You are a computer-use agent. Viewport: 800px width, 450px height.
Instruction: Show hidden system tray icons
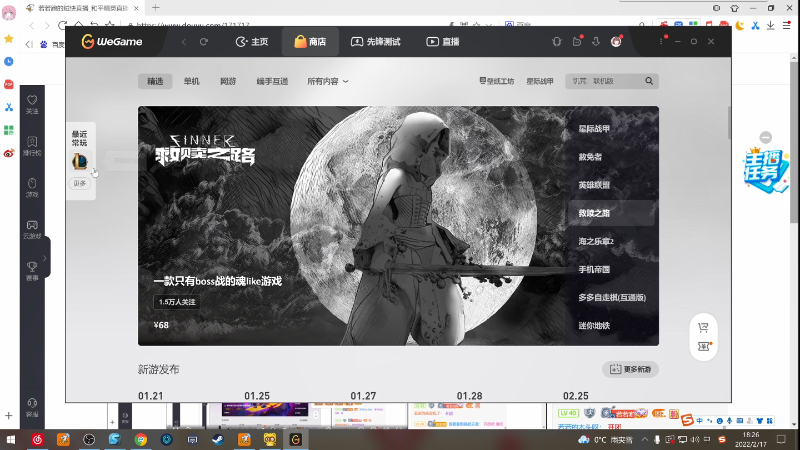(645, 439)
